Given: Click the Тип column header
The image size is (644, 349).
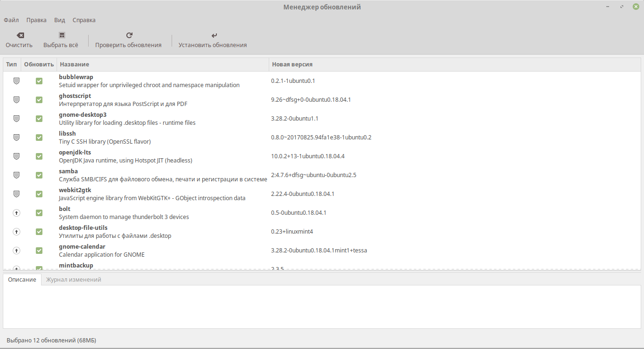Looking at the screenshot, I should click(x=11, y=64).
